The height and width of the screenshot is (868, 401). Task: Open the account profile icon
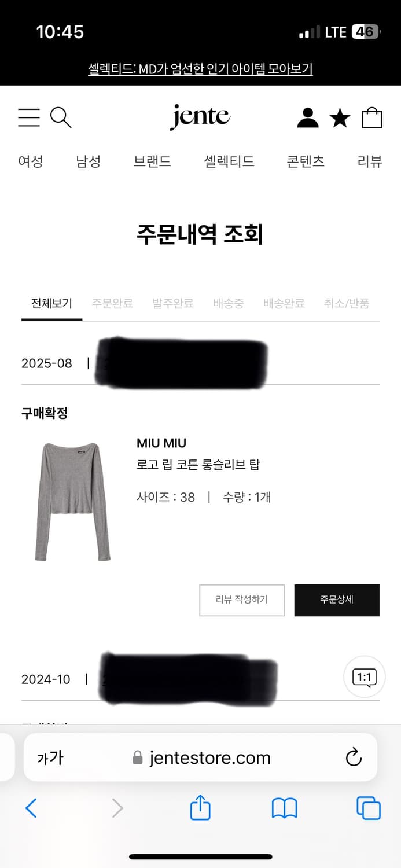tap(308, 117)
